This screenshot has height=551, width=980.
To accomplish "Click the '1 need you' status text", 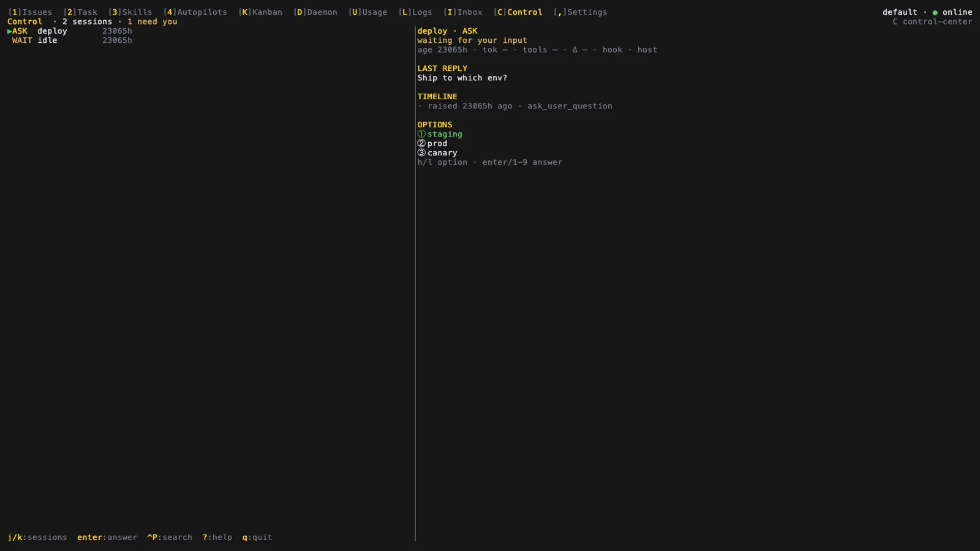I will [x=153, y=22].
